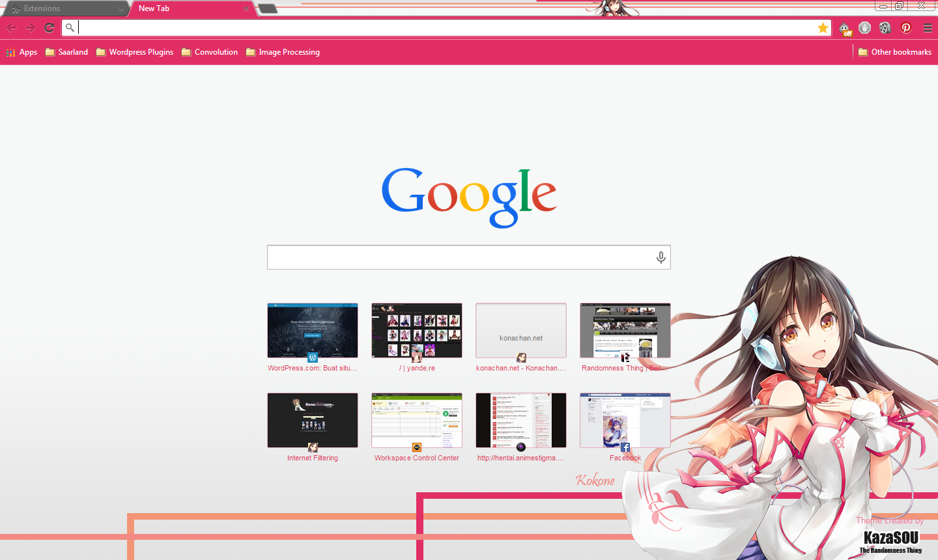Click the Facebook favicon under its thumbnail
Screen dimensions: 938x560
pyautogui.click(x=625, y=447)
